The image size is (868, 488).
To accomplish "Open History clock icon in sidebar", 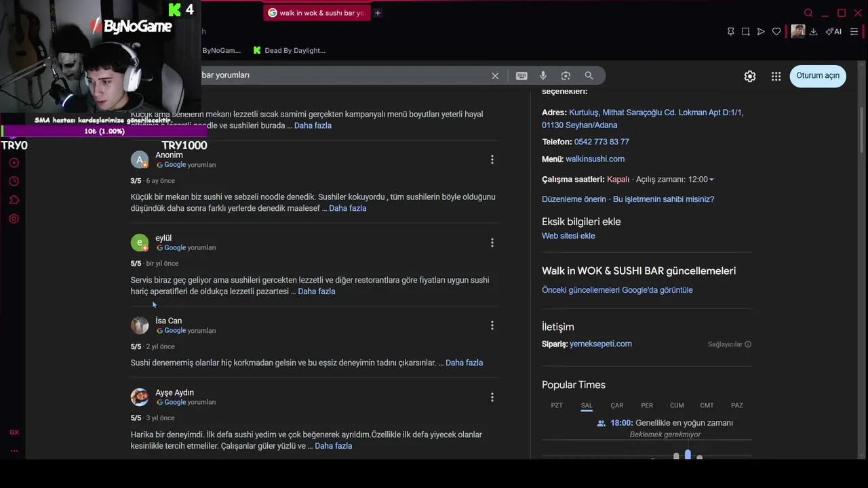I will pyautogui.click(x=14, y=182).
